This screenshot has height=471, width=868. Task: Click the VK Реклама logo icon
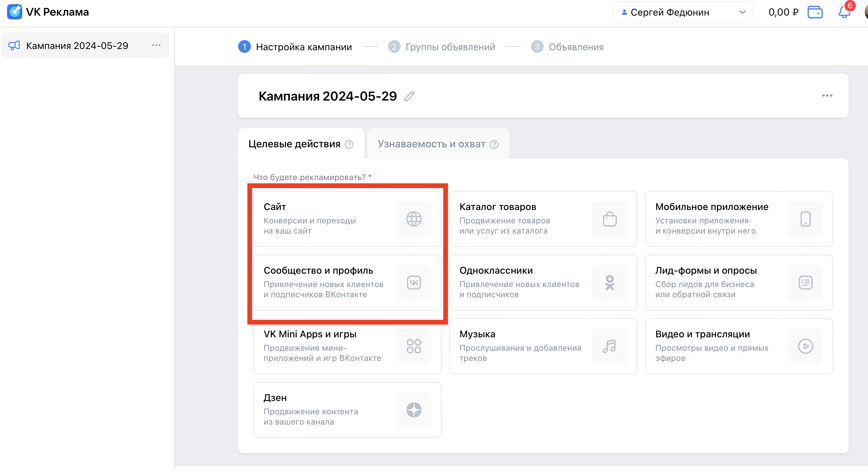(x=15, y=12)
